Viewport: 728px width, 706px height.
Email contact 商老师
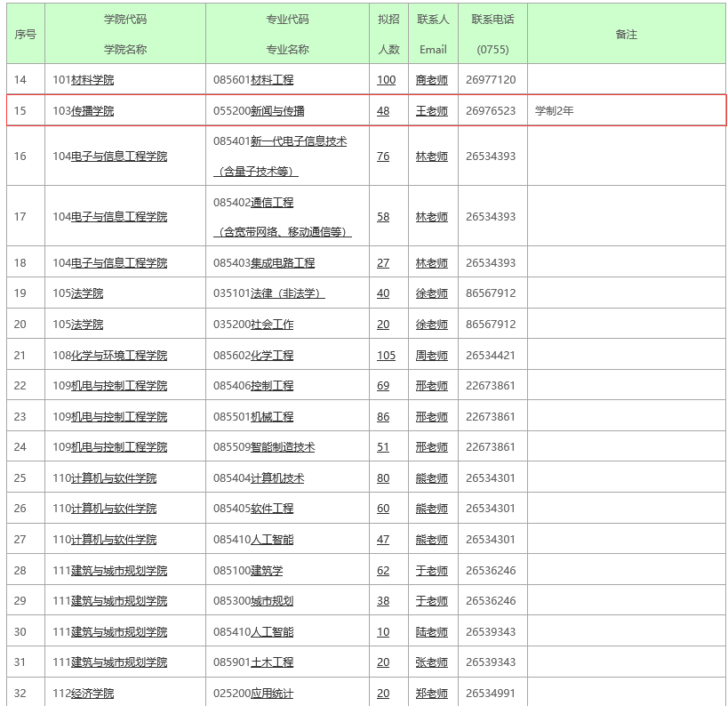pyautogui.click(x=432, y=80)
